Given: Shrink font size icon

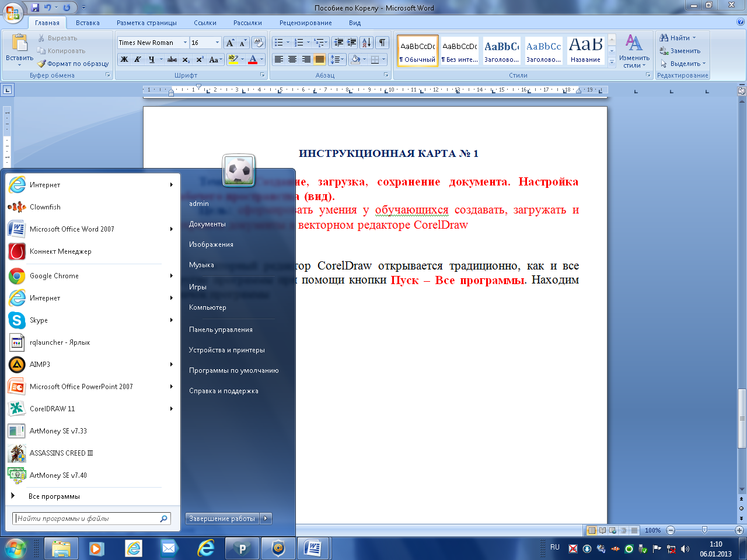Looking at the screenshot, I should pyautogui.click(x=243, y=43).
